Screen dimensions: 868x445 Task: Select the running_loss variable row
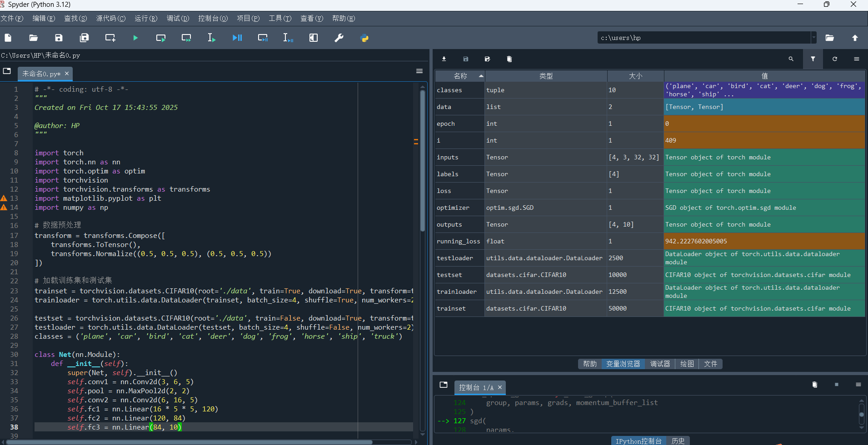(x=458, y=241)
